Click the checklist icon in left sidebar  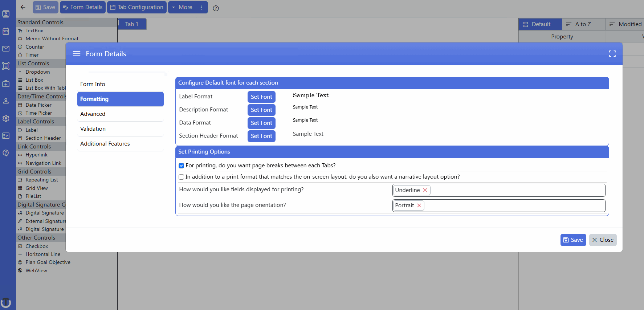click(x=6, y=135)
